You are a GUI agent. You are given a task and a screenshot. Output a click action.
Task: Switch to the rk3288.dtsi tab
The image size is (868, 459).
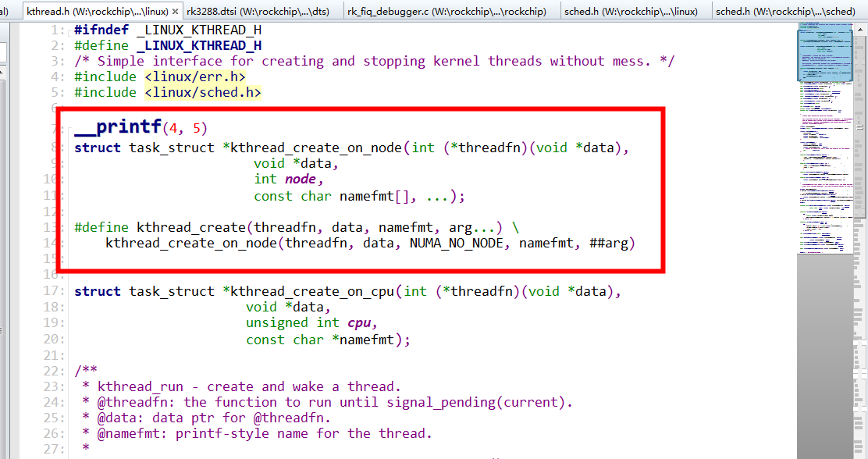click(258, 12)
